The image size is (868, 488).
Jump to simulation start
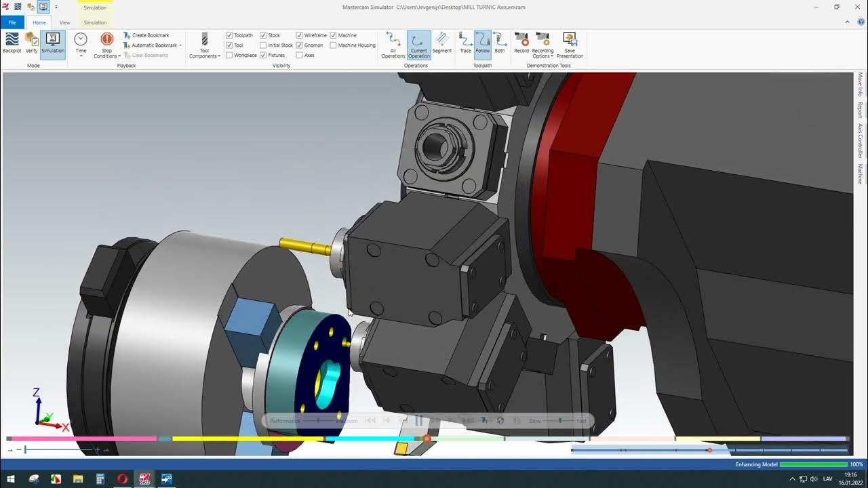pyautogui.click(x=370, y=421)
